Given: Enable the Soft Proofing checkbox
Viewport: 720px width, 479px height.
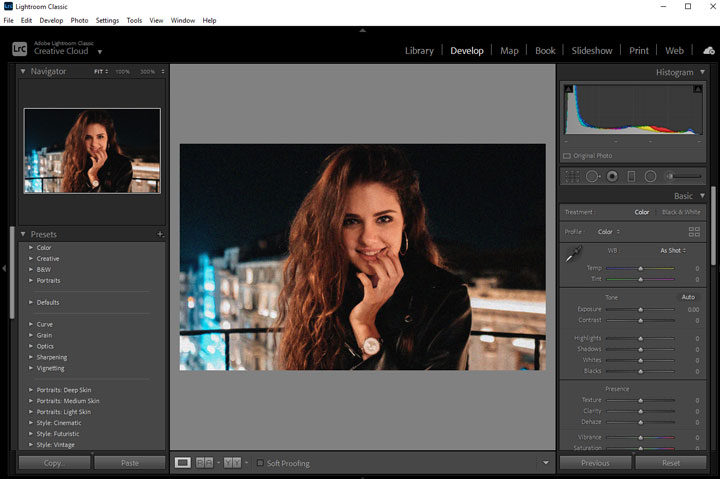Looking at the screenshot, I should 260,463.
